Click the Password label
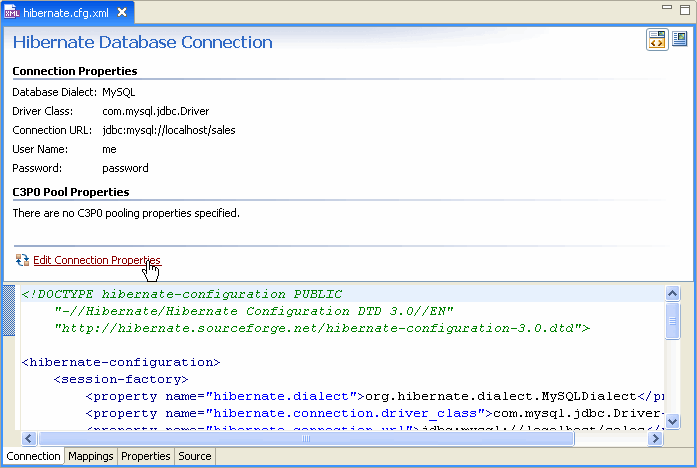This screenshot has width=697, height=468. 37,168
